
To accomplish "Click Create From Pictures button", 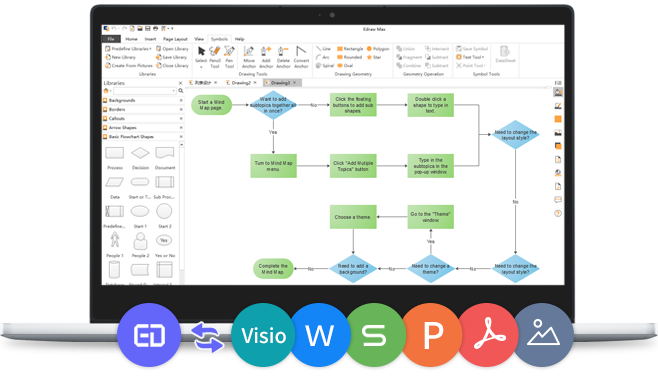I will (x=129, y=65).
